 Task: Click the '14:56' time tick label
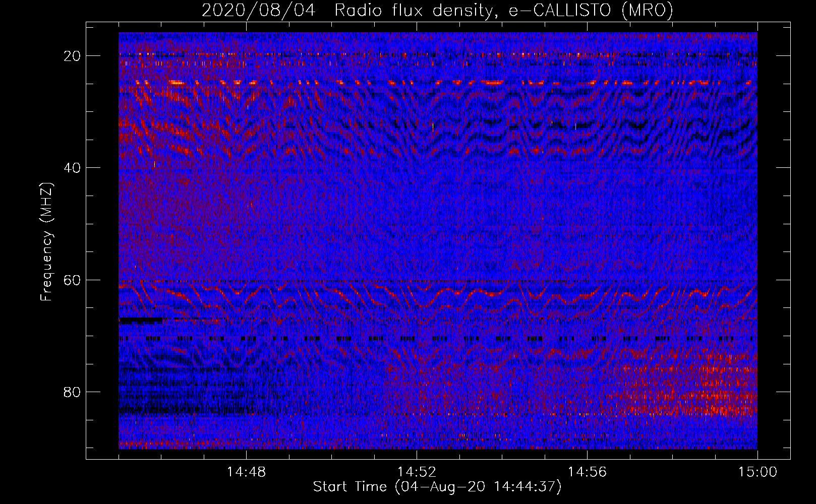coord(587,472)
